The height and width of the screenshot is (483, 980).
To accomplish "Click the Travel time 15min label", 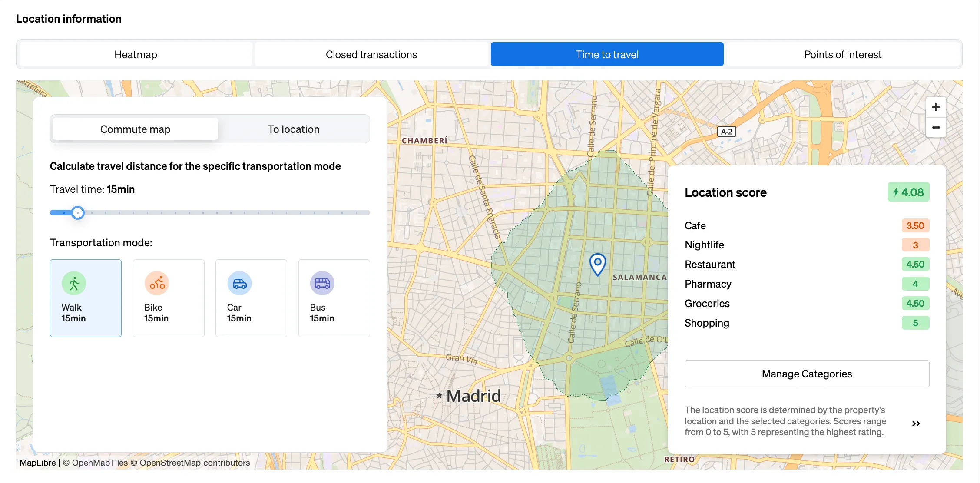I will click(92, 189).
